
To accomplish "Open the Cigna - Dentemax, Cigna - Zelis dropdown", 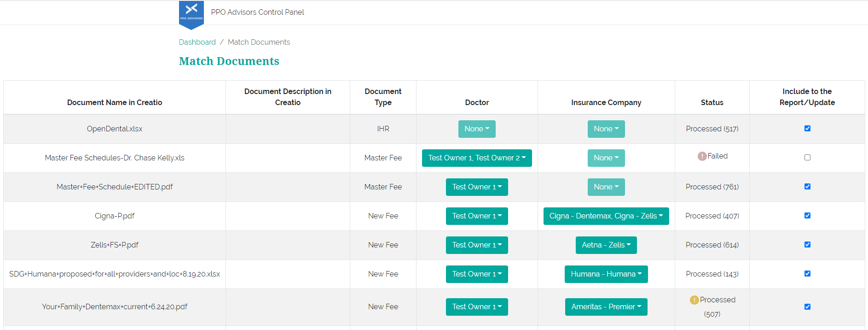I will (x=606, y=216).
